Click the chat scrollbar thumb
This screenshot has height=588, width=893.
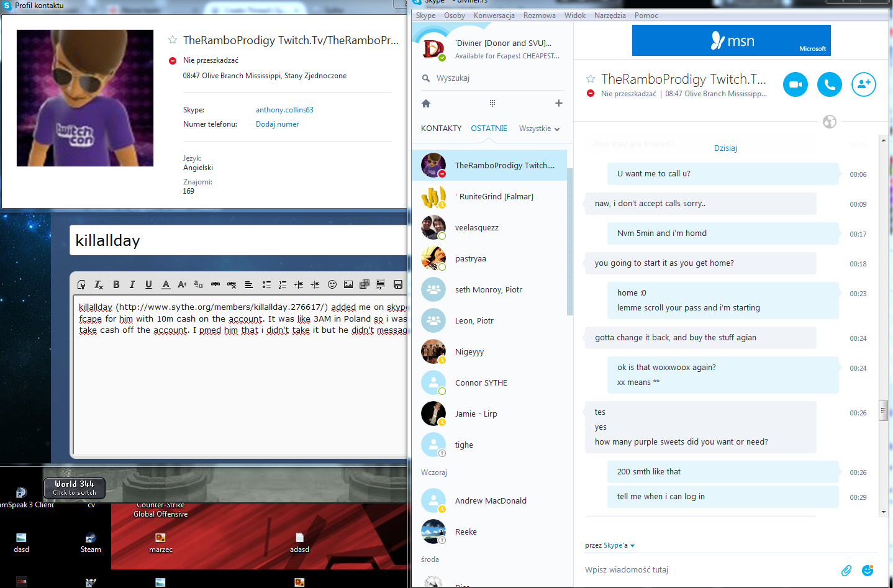pos(883,411)
